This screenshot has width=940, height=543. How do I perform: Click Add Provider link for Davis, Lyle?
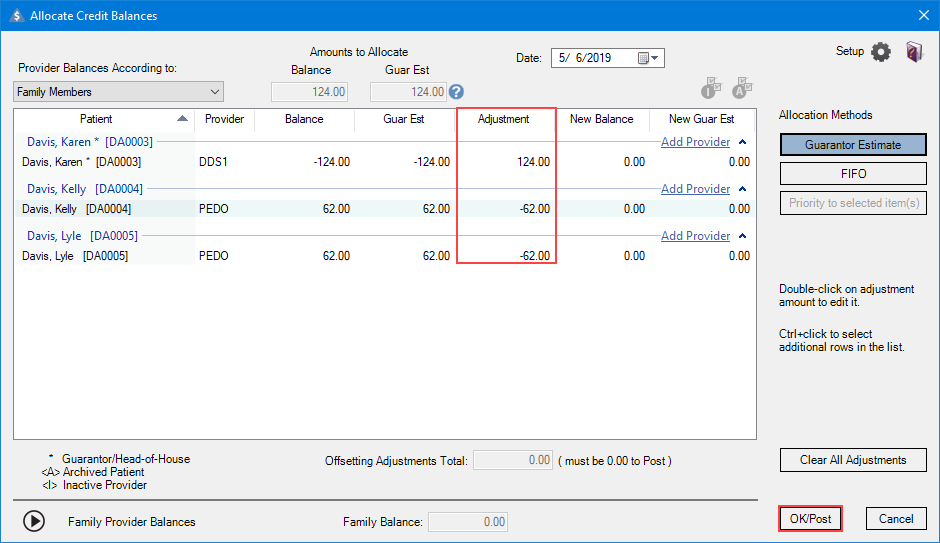click(695, 236)
